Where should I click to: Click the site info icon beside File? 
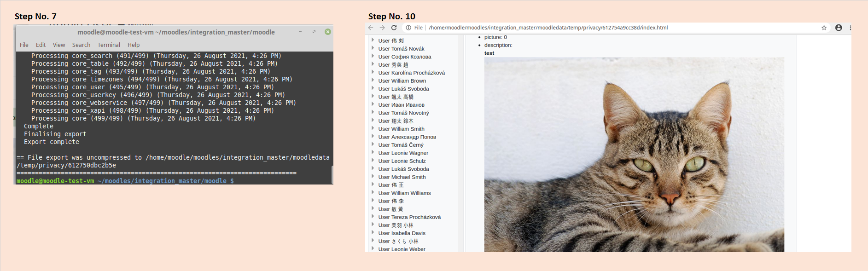point(408,28)
